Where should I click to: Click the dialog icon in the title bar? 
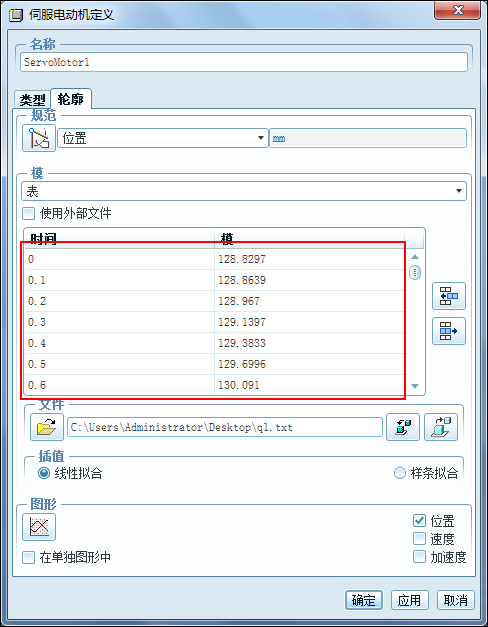(16, 15)
